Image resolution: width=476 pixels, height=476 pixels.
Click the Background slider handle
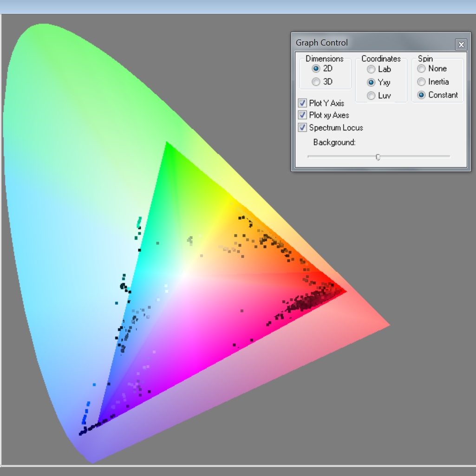pos(378,157)
